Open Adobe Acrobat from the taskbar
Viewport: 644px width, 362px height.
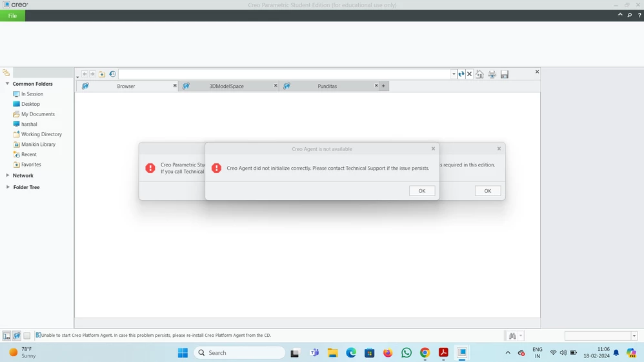click(x=443, y=352)
